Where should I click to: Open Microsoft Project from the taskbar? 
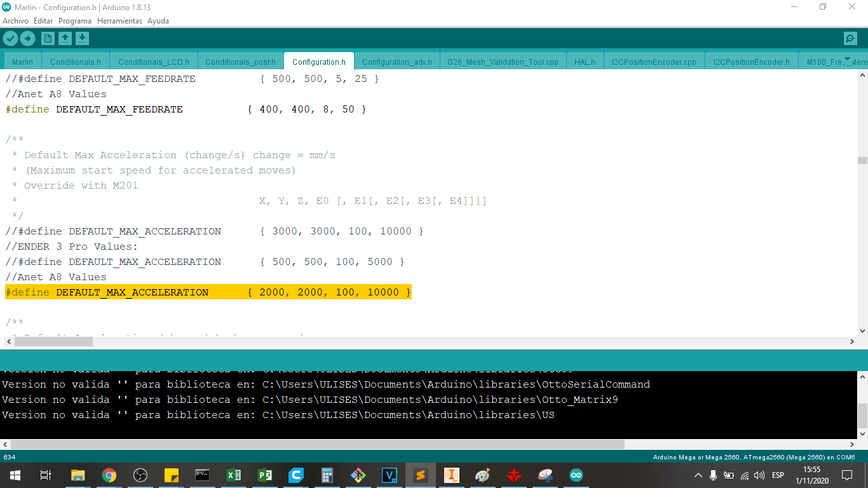265,475
